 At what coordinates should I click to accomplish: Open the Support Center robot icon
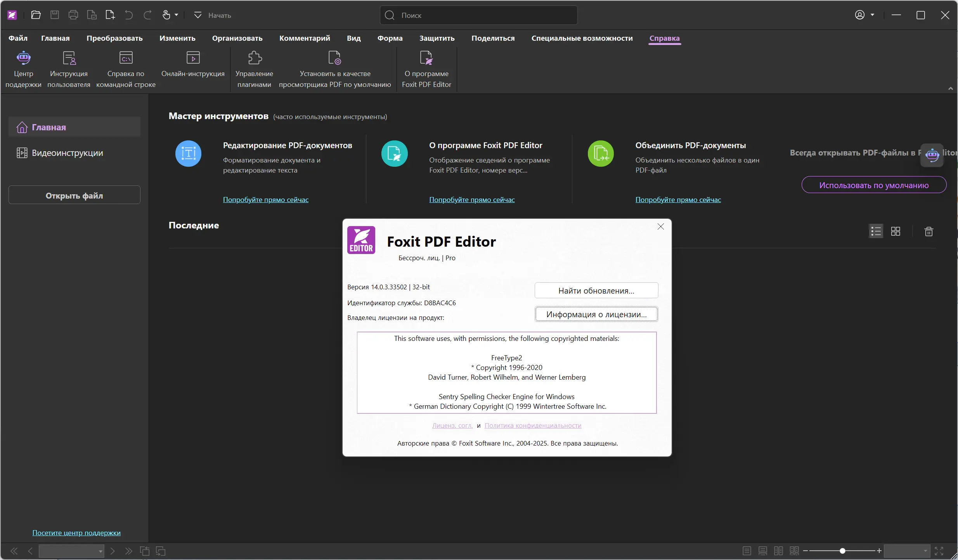[23, 58]
